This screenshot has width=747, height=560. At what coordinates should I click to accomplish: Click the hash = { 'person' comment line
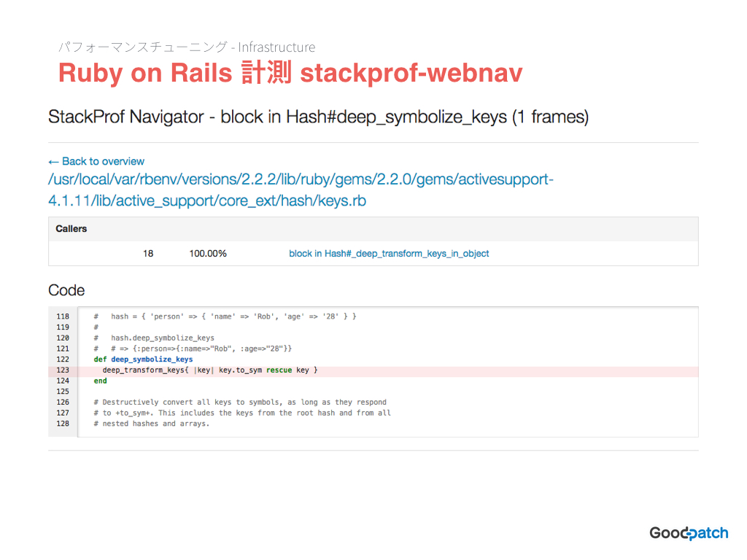click(225, 316)
